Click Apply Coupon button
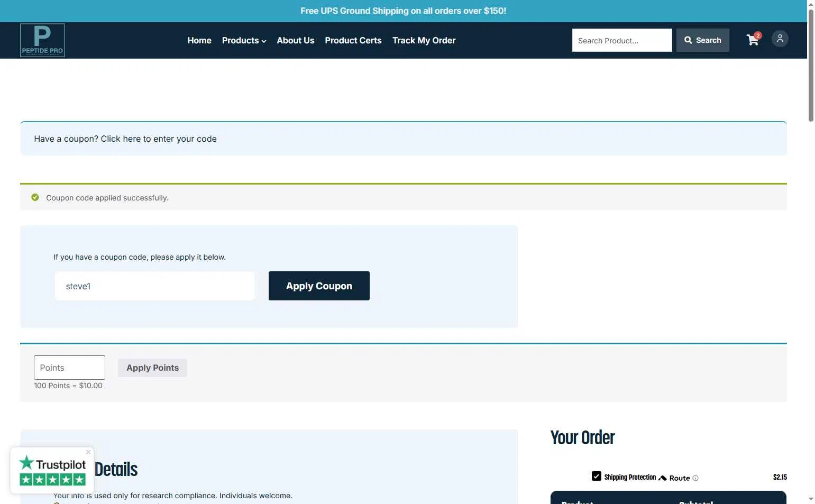This screenshot has width=815, height=504. pos(319,286)
